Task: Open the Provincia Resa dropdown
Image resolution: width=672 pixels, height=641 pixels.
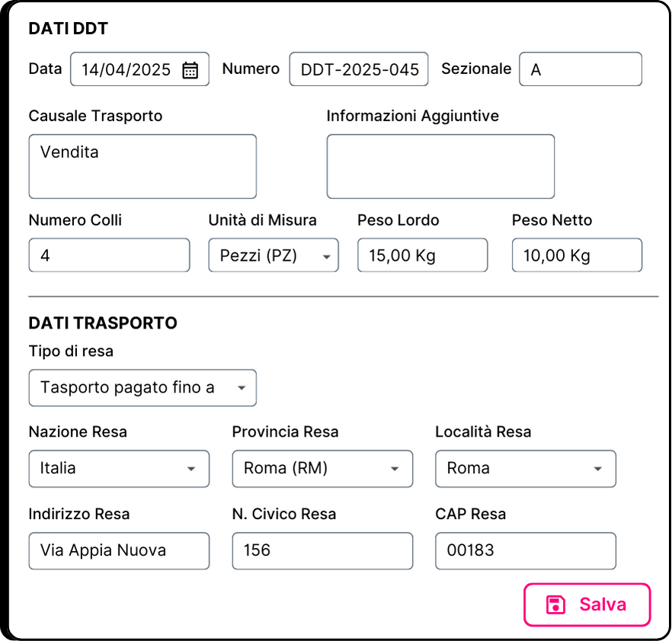Action: pos(322,469)
